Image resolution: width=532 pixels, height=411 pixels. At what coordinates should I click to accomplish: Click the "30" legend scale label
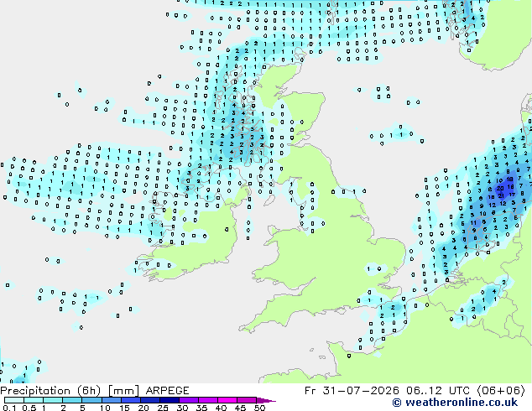pyautogui.click(x=183, y=408)
